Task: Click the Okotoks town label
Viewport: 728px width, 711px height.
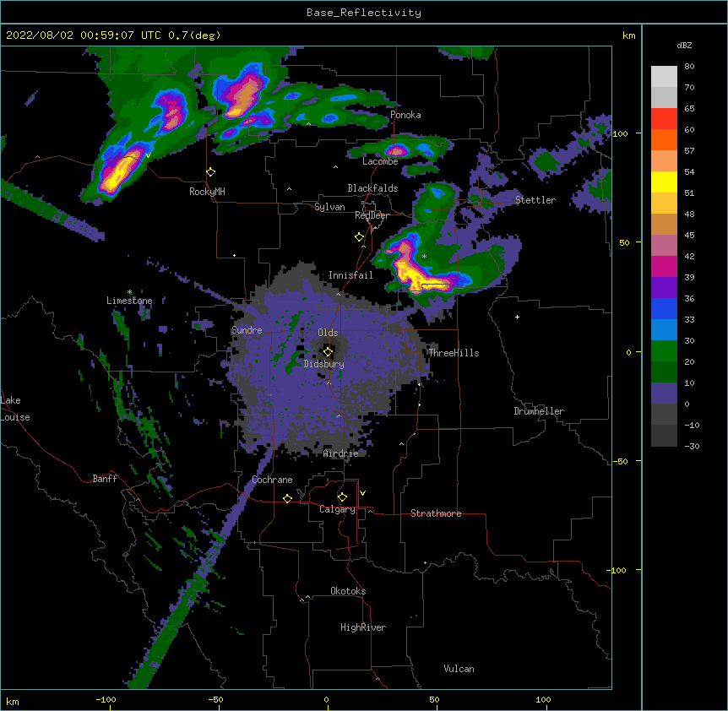Action: coord(348,591)
